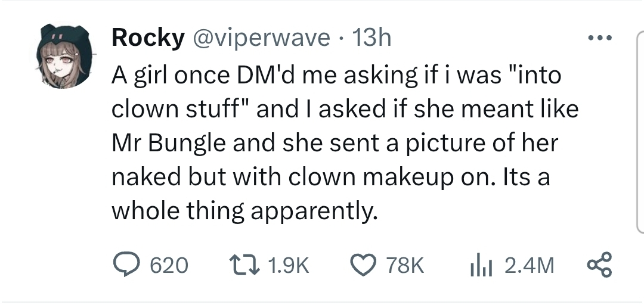Select the 1.9K retweet count
644x305 pixels.
pyautogui.click(x=288, y=265)
